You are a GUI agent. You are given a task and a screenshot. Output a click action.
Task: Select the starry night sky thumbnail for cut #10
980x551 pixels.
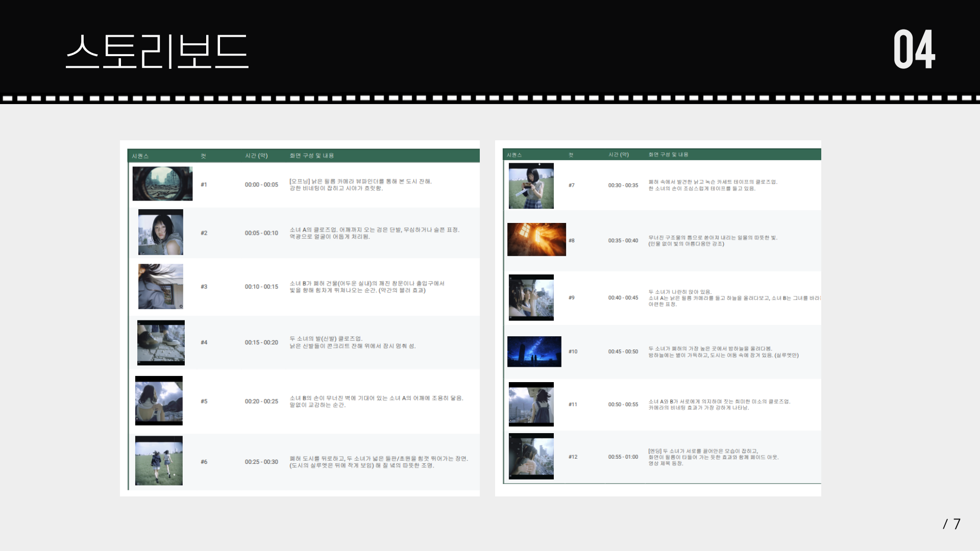tap(534, 352)
